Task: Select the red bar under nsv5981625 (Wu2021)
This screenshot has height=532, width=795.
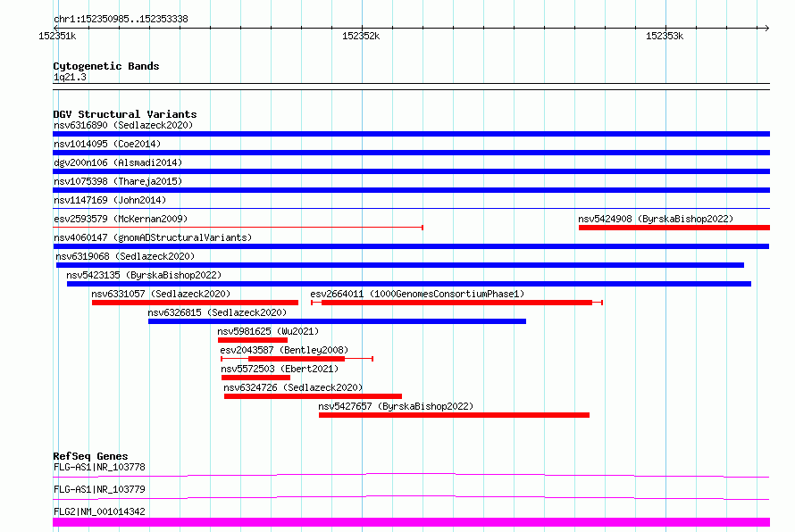Action: 253,340
